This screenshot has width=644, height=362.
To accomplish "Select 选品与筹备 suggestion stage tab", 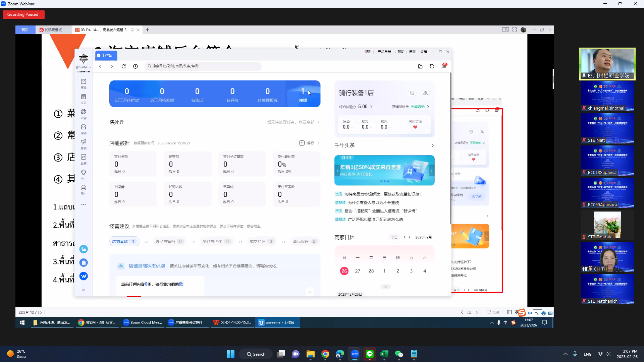I will (169, 241).
